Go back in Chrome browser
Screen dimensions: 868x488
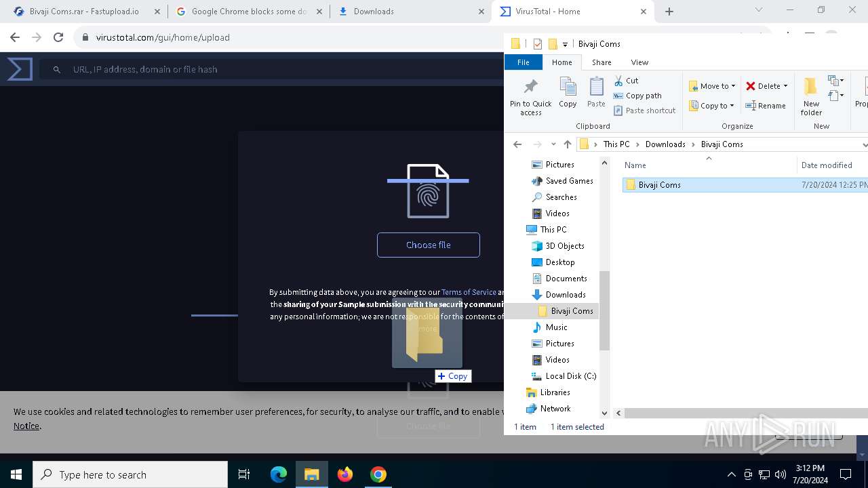pyautogui.click(x=15, y=37)
